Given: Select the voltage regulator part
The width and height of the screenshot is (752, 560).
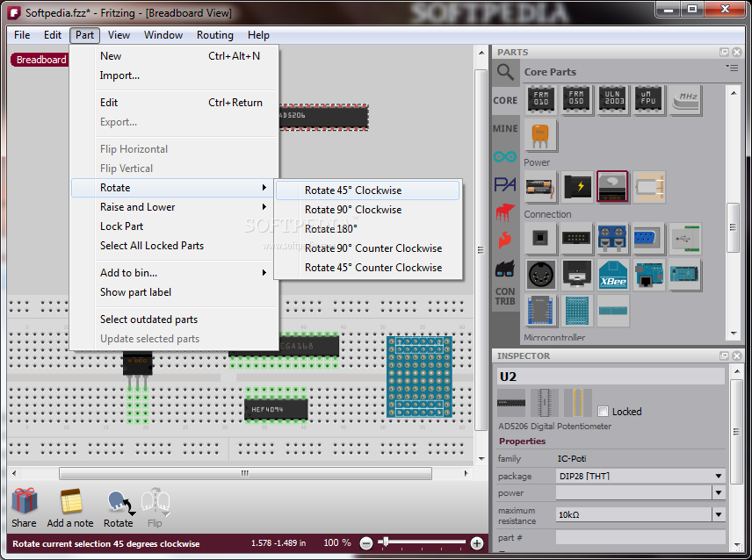Looking at the screenshot, I should (x=612, y=187).
